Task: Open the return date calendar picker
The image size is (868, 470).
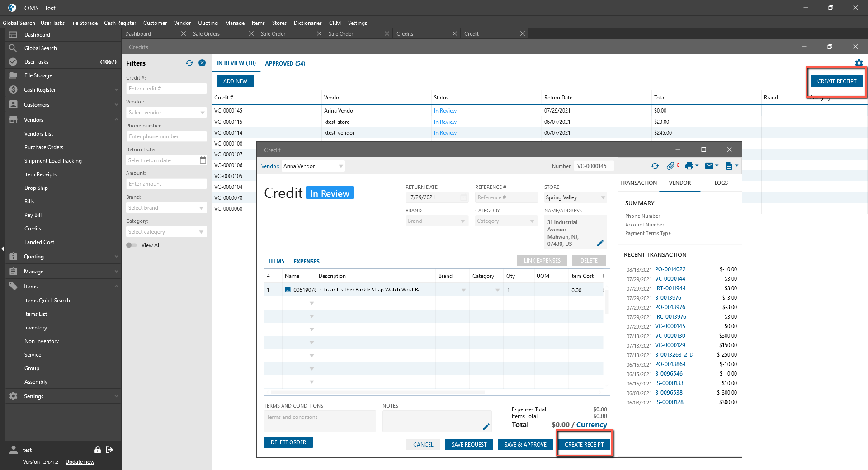Action: [203, 160]
